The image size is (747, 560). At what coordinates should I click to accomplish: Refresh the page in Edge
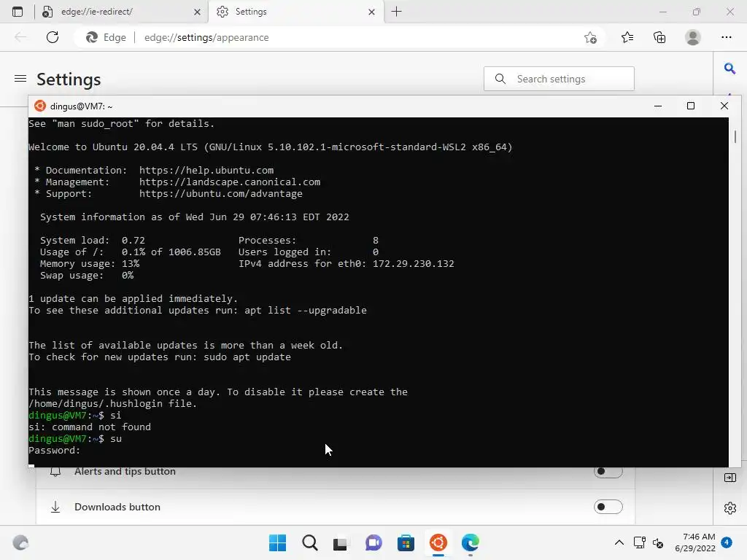[x=53, y=37]
